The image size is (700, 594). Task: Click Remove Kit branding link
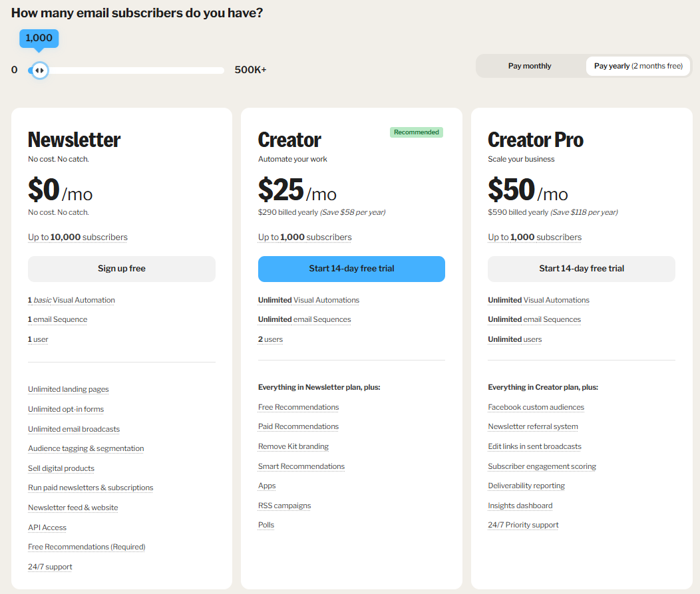(293, 446)
